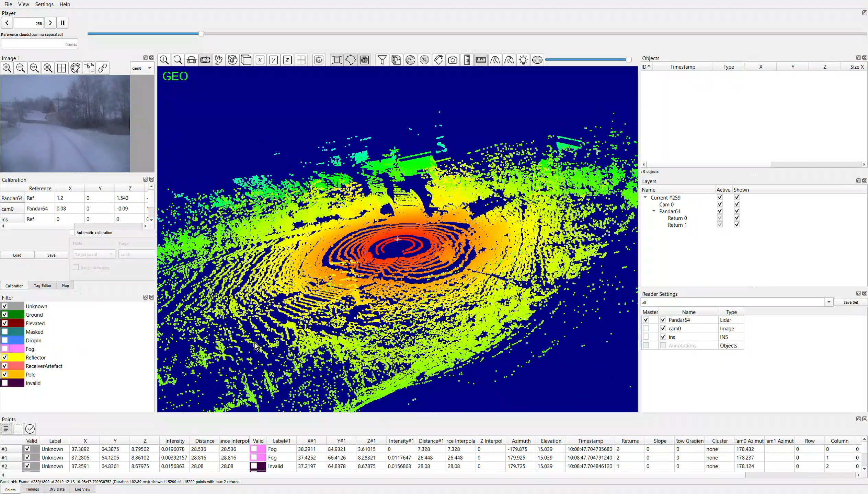Reset Image 1 zoom to 1:1
This screenshot has width=868, height=494.
(x=34, y=68)
